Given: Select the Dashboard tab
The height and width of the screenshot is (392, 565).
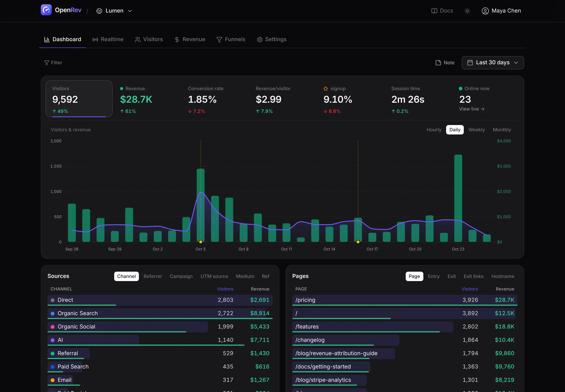Looking at the screenshot, I should (62, 39).
